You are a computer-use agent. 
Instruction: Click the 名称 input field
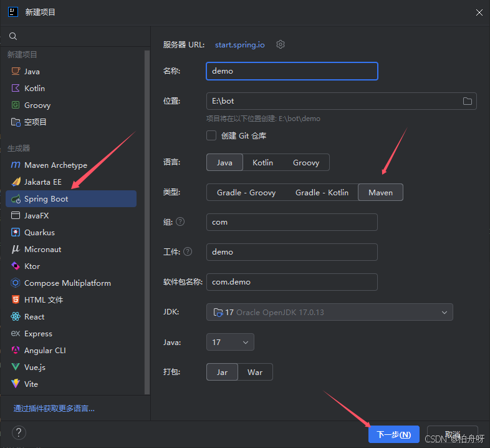292,71
